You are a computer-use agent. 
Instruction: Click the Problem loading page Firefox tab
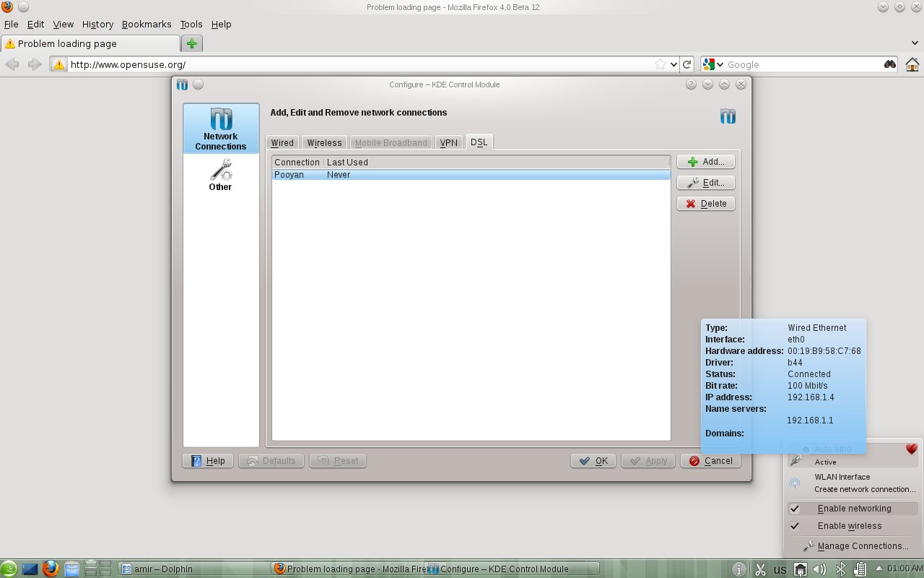[x=90, y=43]
